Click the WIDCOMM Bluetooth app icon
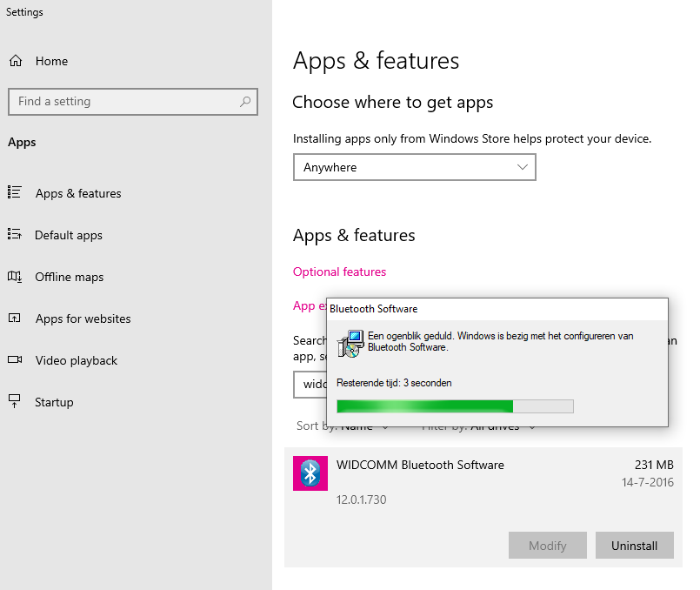 point(310,473)
